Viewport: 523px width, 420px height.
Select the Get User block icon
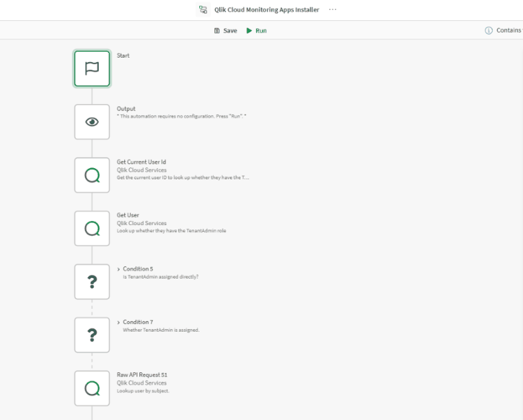pyautogui.click(x=92, y=228)
